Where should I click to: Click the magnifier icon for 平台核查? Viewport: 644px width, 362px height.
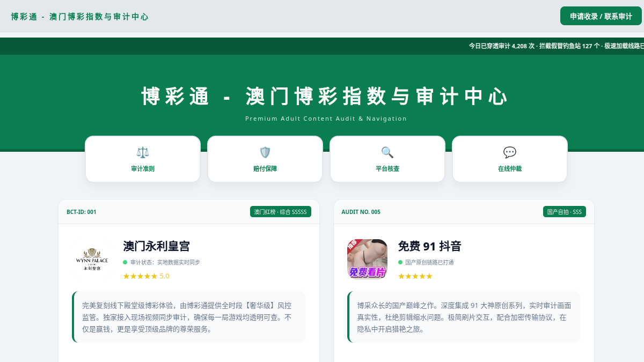pos(387,152)
